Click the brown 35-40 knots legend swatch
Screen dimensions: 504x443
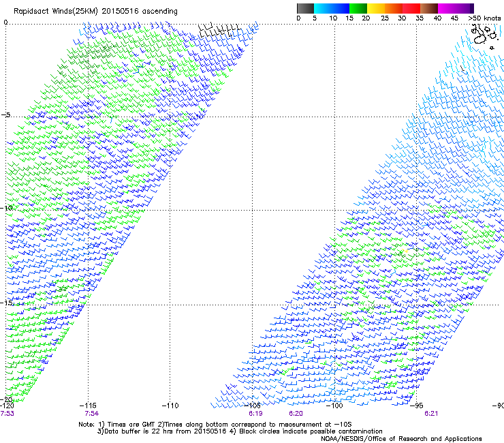click(x=429, y=8)
